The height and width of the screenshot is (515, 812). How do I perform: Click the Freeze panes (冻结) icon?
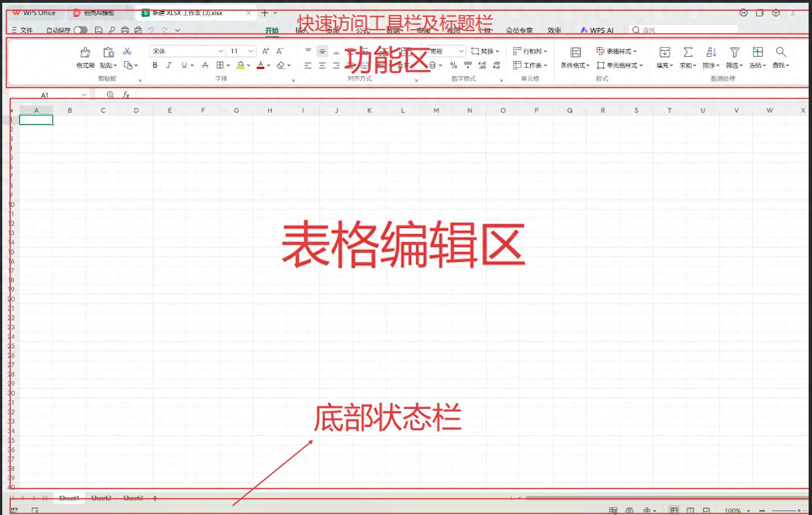pyautogui.click(x=758, y=52)
